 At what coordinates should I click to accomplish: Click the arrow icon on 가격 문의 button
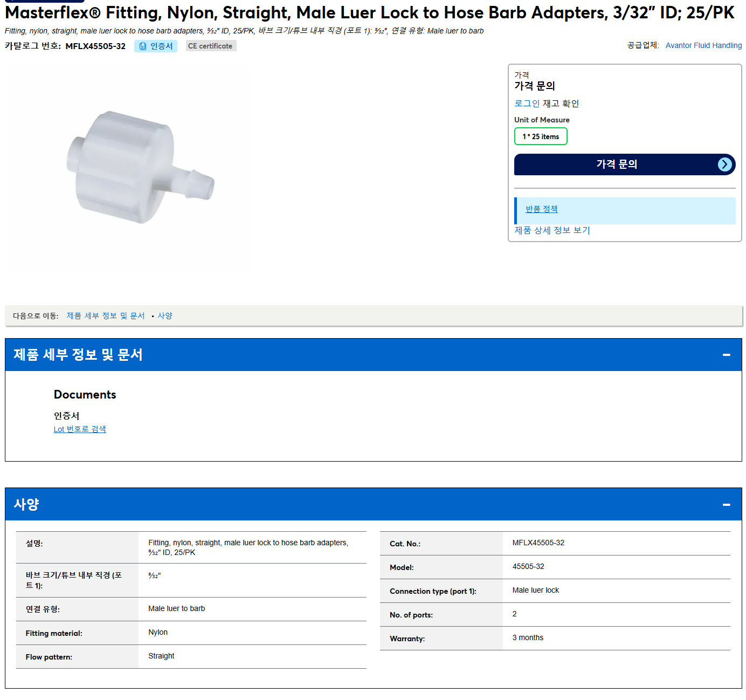coord(725,164)
